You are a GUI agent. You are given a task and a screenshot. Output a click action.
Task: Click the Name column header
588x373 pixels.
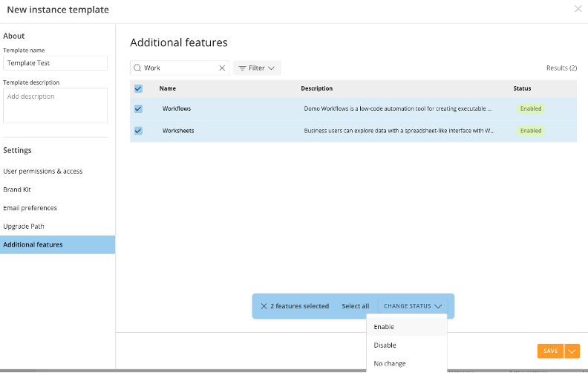[167, 88]
